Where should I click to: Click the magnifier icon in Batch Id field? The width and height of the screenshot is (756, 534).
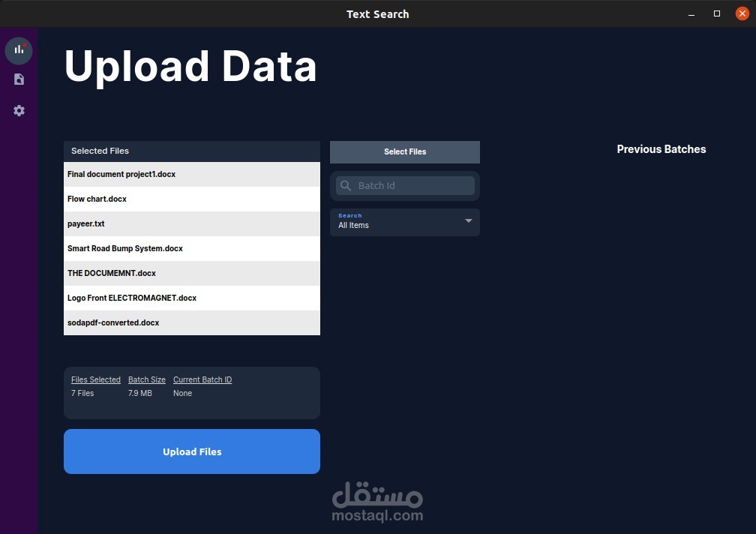click(346, 185)
